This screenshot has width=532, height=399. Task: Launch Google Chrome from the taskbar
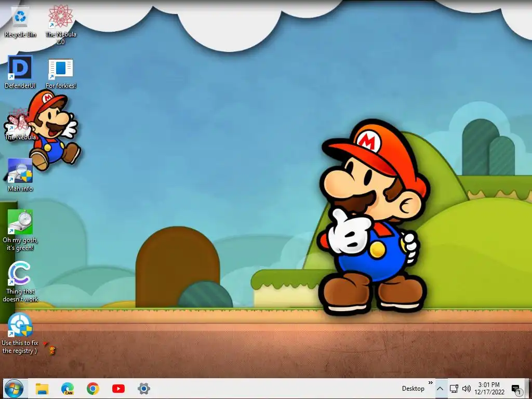coord(92,389)
